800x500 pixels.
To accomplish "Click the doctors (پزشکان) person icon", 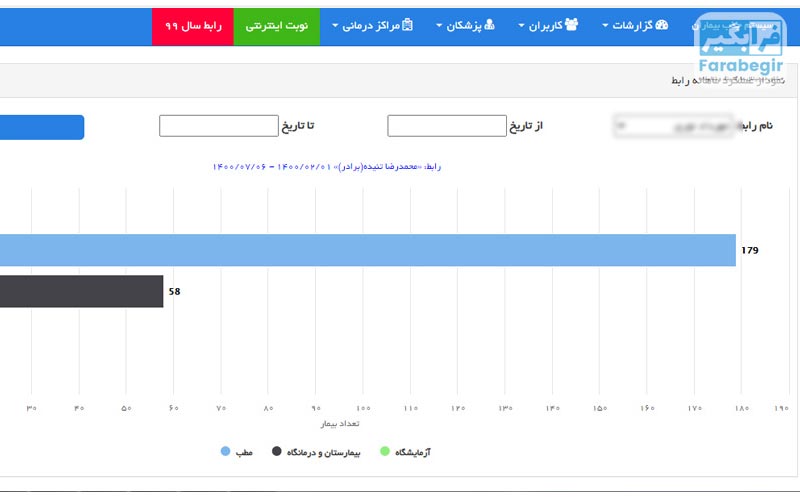I will point(489,24).
